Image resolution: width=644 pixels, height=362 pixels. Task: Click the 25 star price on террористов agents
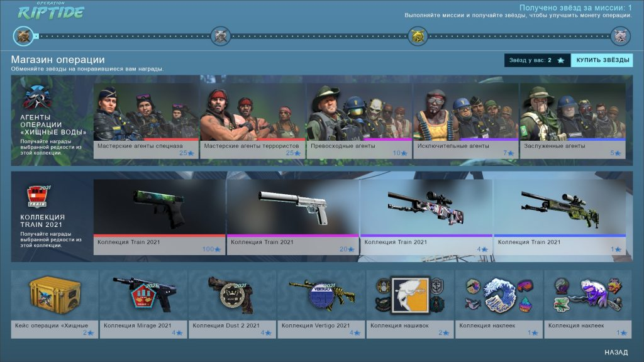293,153
